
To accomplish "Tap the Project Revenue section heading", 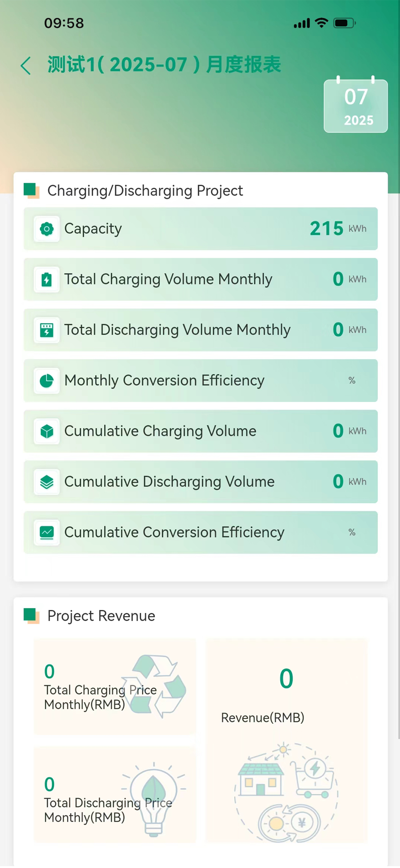I will pos(101,616).
